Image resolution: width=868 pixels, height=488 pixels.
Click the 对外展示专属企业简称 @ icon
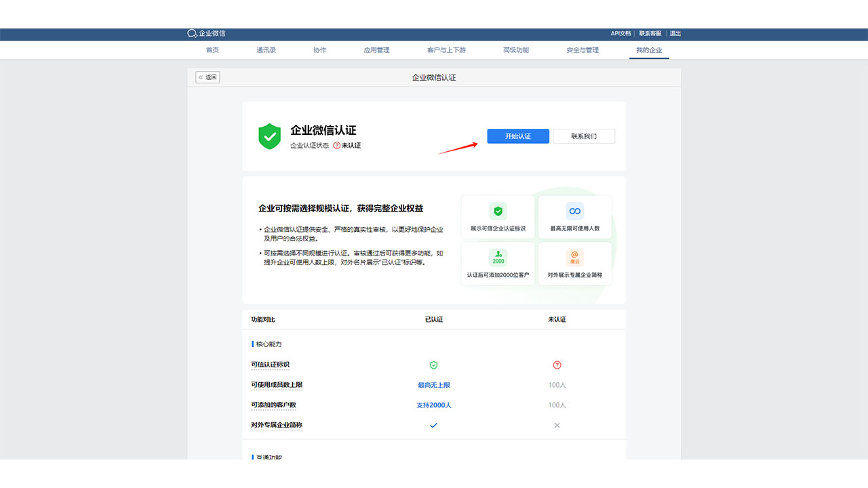click(x=575, y=257)
